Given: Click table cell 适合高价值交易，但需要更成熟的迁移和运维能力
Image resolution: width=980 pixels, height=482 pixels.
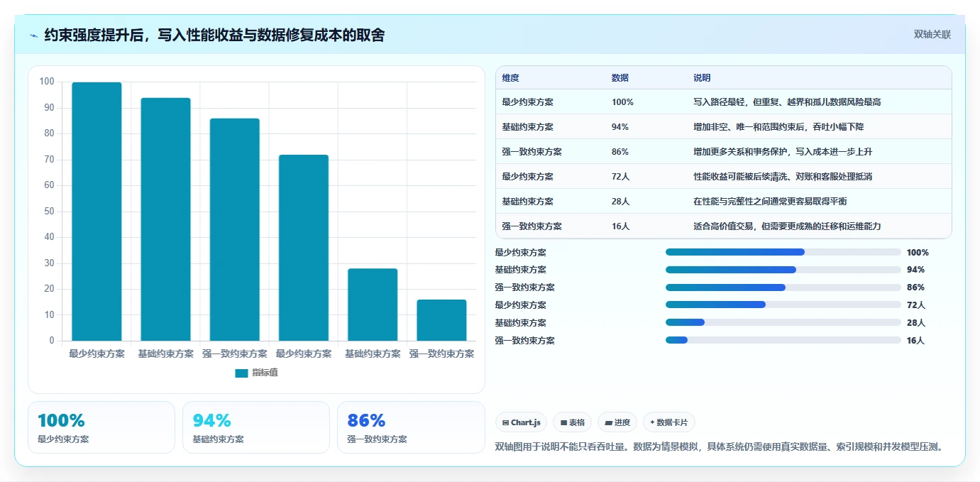Looking at the screenshot, I should click(787, 226).
